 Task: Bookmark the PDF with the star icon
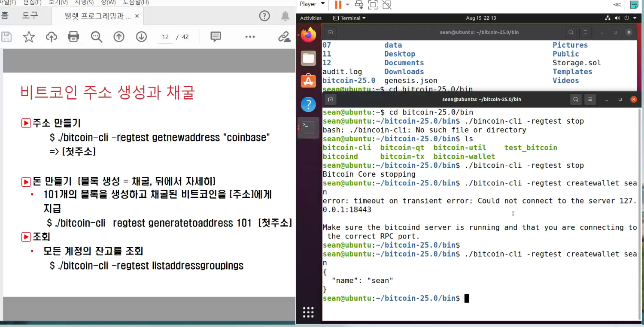[x=29, y=37]
